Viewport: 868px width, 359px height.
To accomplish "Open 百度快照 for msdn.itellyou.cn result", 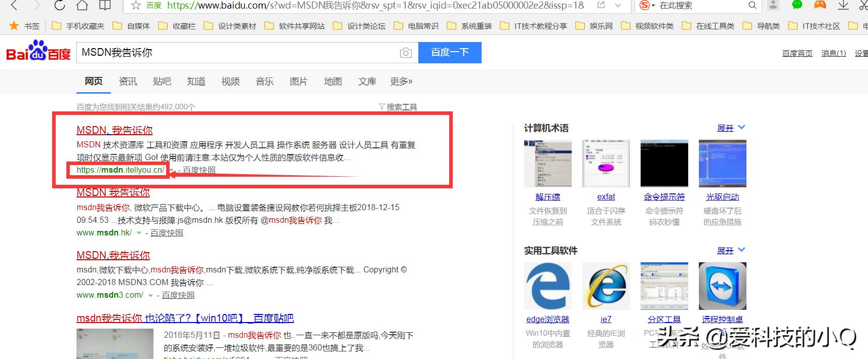I will point(199,170).
